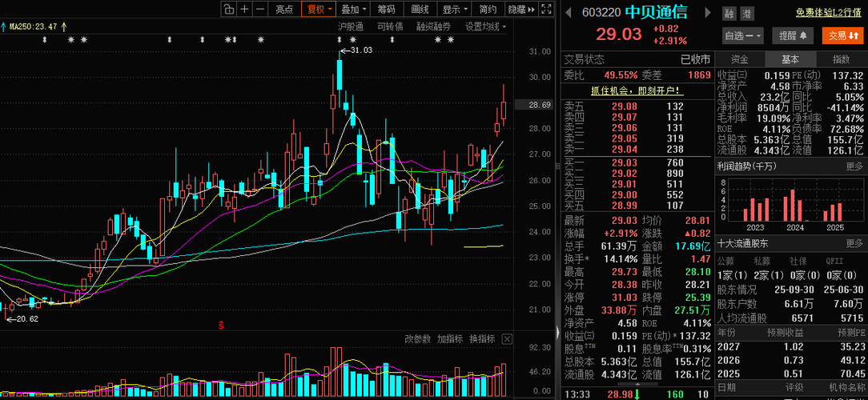Screen dimensions: 868x400
Task: Open the 免费体验L2行情 link
Action: pyautogui.click(x=828, y=14)
